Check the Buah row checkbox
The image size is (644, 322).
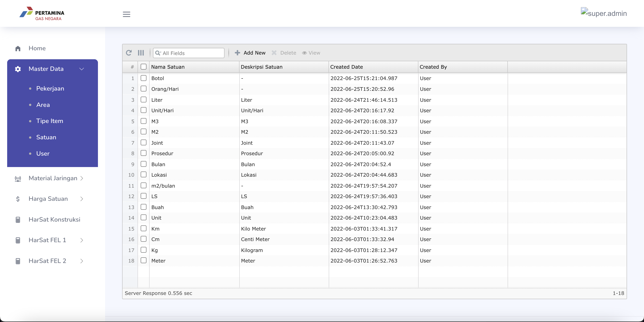point(144,207)
